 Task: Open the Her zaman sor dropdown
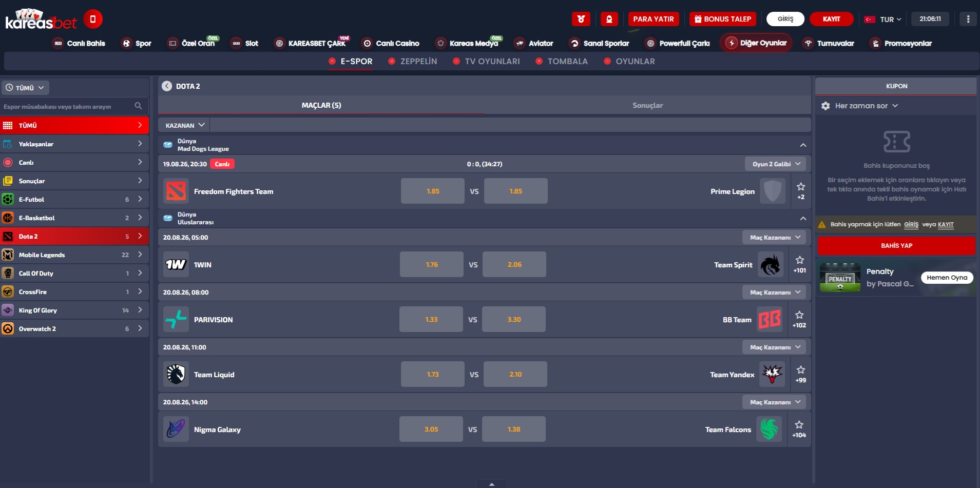tap(867, 106)
